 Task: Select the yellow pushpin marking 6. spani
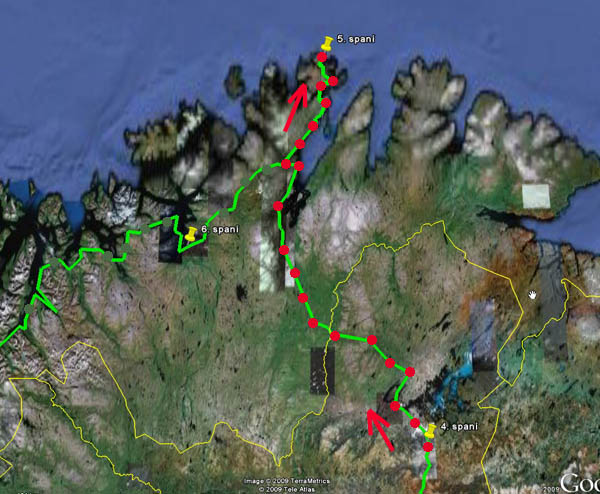189,234
